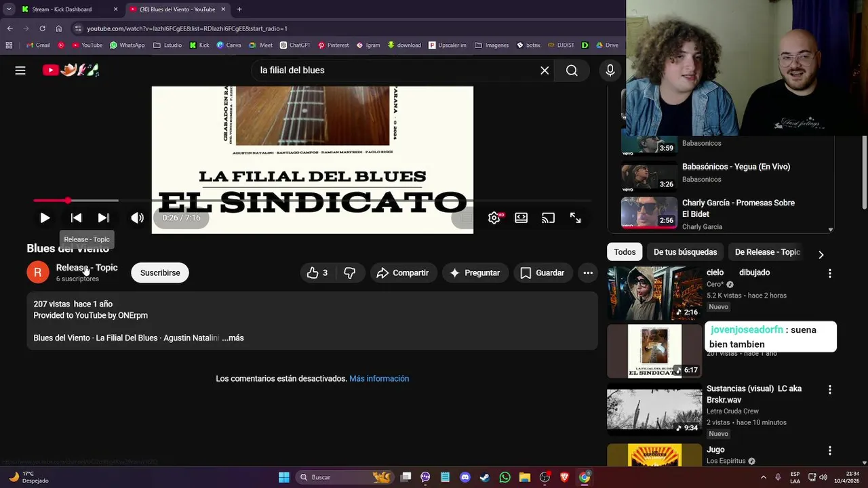Select 'De tus búsquedas' filter chip
The image size is (868, 488).
pyautogui.click(x=685, y=252)
